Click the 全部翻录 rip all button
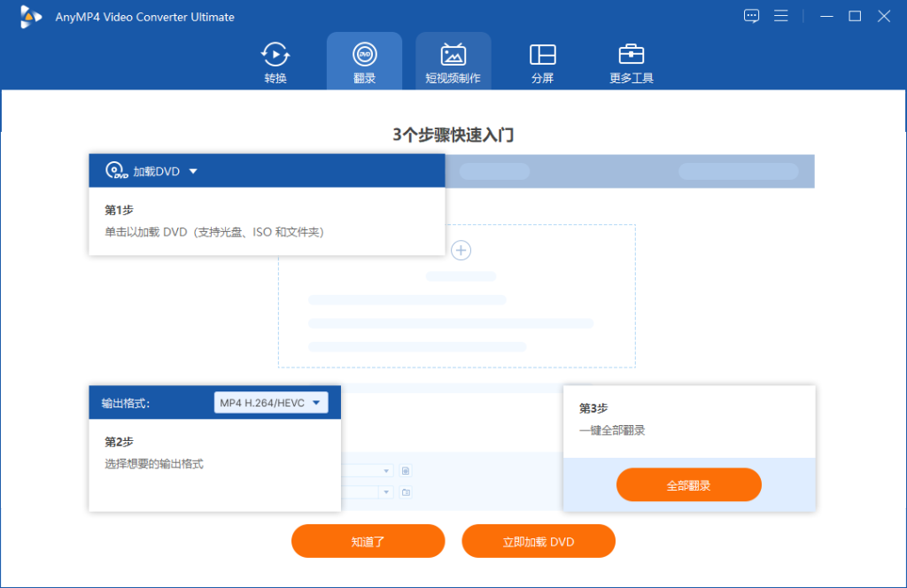This screenshot has width=907, height=588. coord(688,484)
